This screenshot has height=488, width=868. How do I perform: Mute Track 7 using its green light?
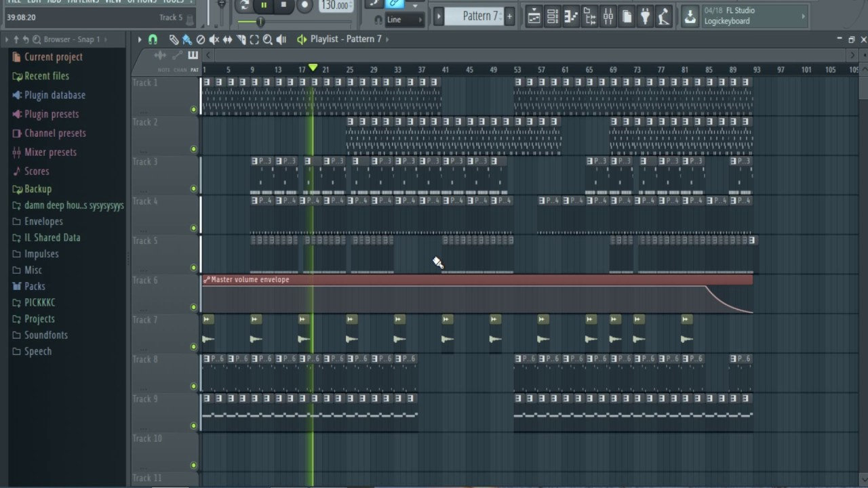[194, 346]
